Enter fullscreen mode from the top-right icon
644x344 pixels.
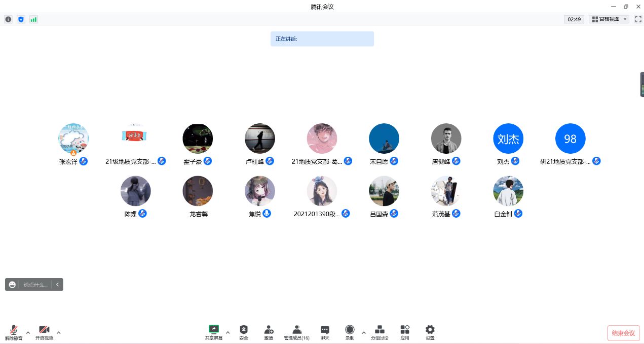(x=638, y=19)
